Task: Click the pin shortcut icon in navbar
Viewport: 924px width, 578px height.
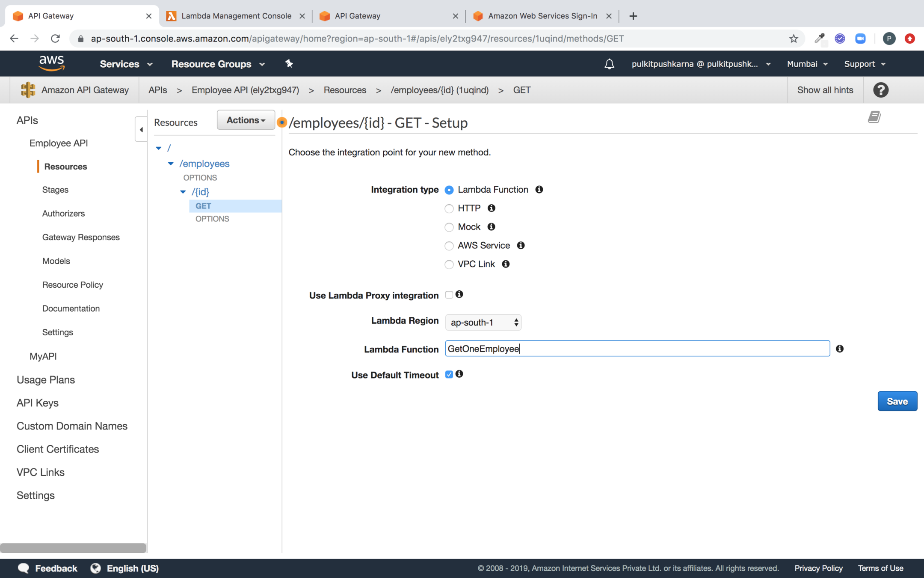Action: (x=289, y=64)
